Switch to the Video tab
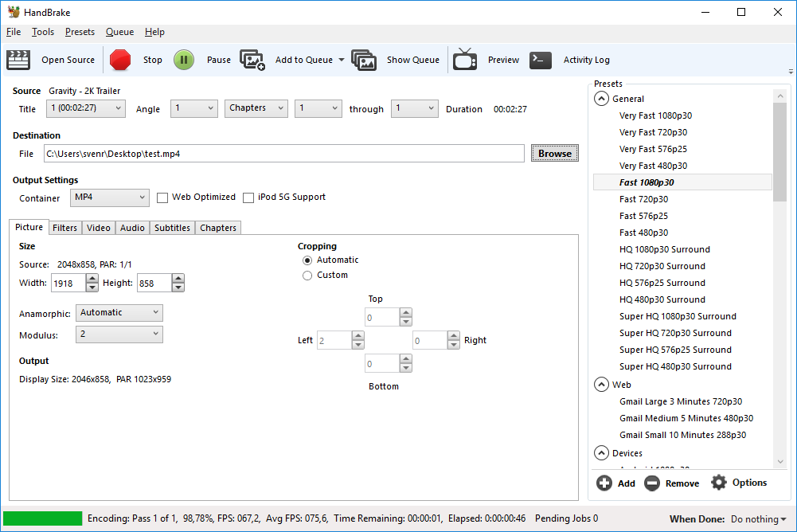797x532 pixels. coord(98,228)
